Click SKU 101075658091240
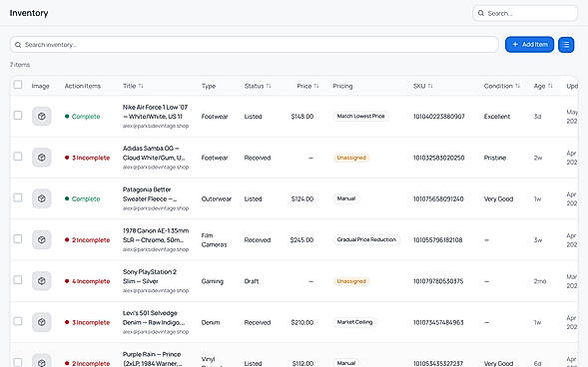Image resolution: width=588 pixels, height=367 pixels. pyautogui.click(x=438, y=198)
